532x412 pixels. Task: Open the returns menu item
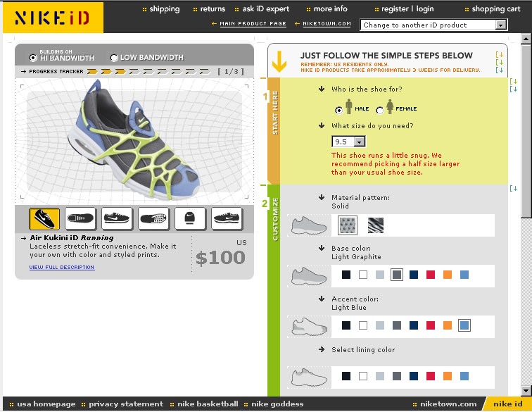213,9
